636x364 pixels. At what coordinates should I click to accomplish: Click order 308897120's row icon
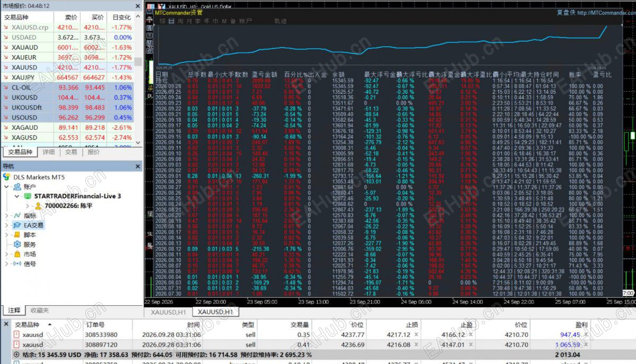tap(16, 344)
